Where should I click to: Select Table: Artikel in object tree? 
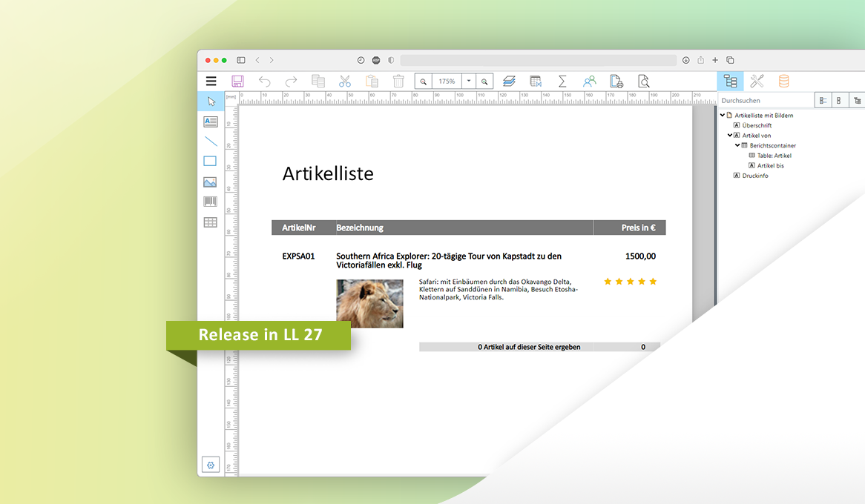[774, 156]
